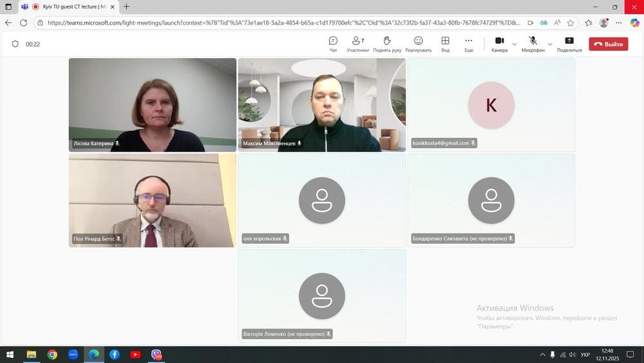Share screen with Поделиться
644x363 pixels.
(x=569, y=44)
